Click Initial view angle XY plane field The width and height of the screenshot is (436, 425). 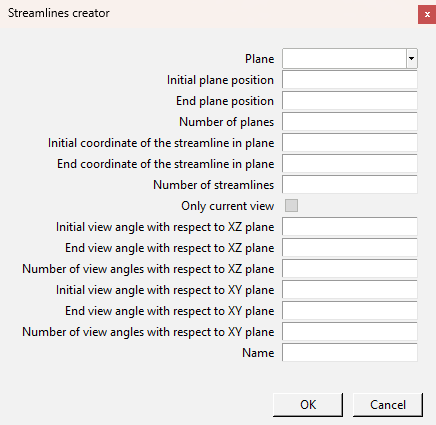[x=350, y=290]
